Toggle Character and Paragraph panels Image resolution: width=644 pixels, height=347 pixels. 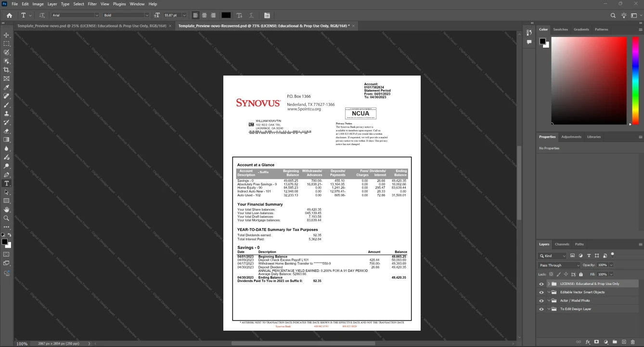coord(267,15)
